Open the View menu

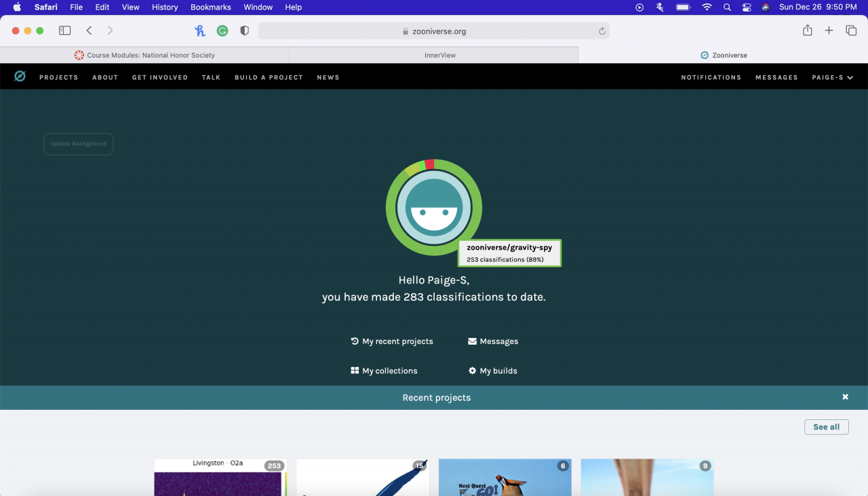(130, 7)
